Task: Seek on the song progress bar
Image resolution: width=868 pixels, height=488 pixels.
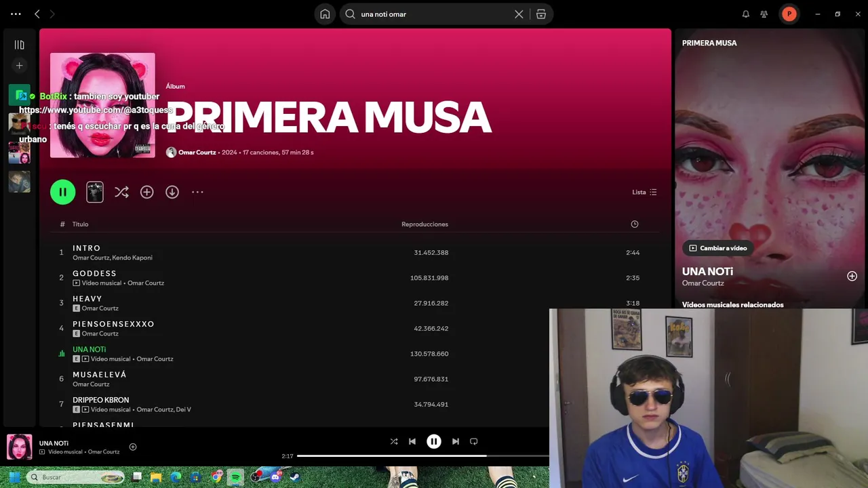Action: tap(423, 456)
